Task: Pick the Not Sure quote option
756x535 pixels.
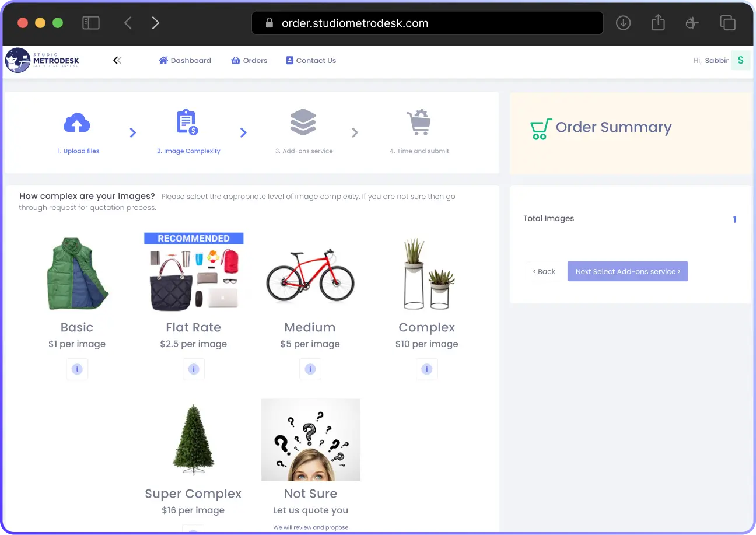Action: click(x=310, y=440)
